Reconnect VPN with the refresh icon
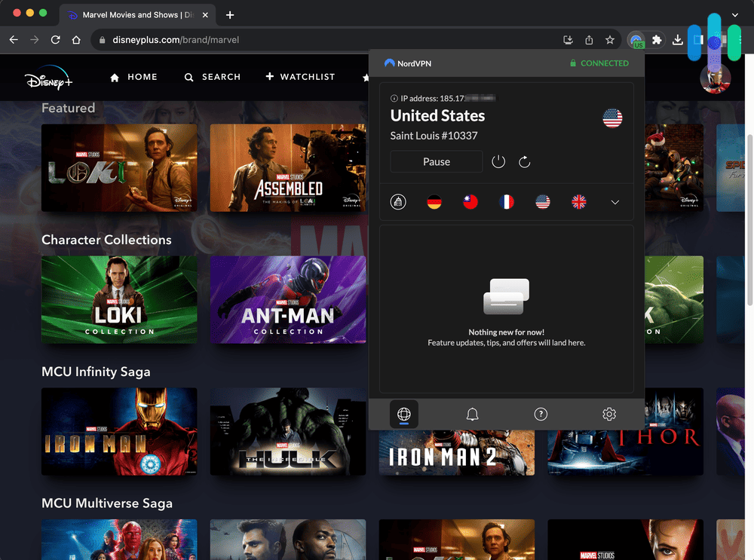The image size is (754, 560). [525, 161]
